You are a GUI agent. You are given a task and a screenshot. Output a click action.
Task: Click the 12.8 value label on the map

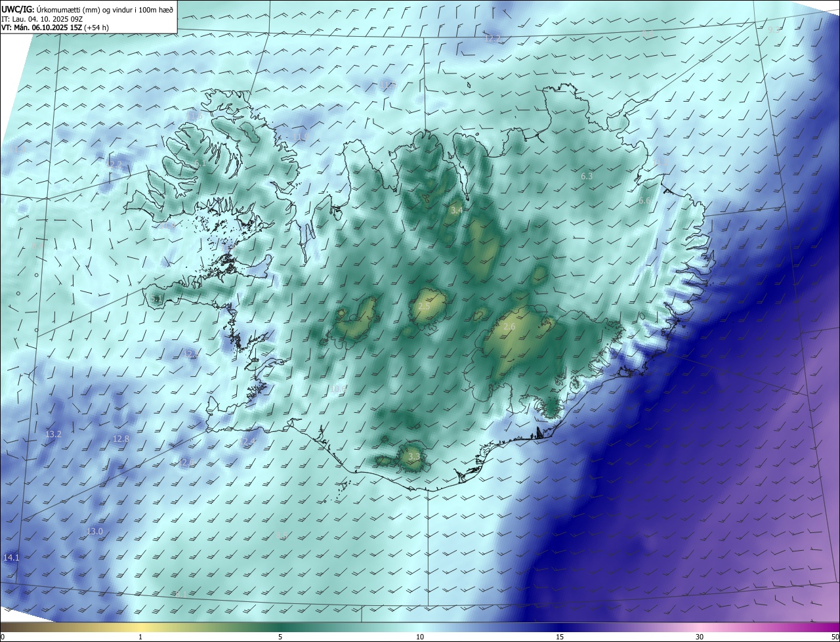click(121, 439)
